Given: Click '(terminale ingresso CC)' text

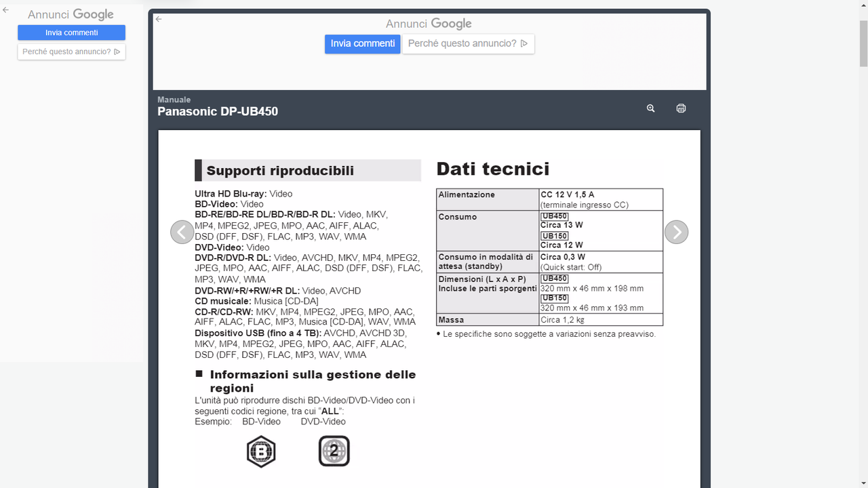Looking at the screenshot, I should 585,205.
